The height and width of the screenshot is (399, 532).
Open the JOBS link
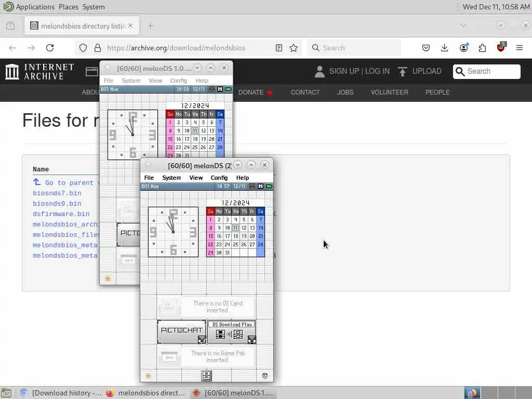(345, 92)
